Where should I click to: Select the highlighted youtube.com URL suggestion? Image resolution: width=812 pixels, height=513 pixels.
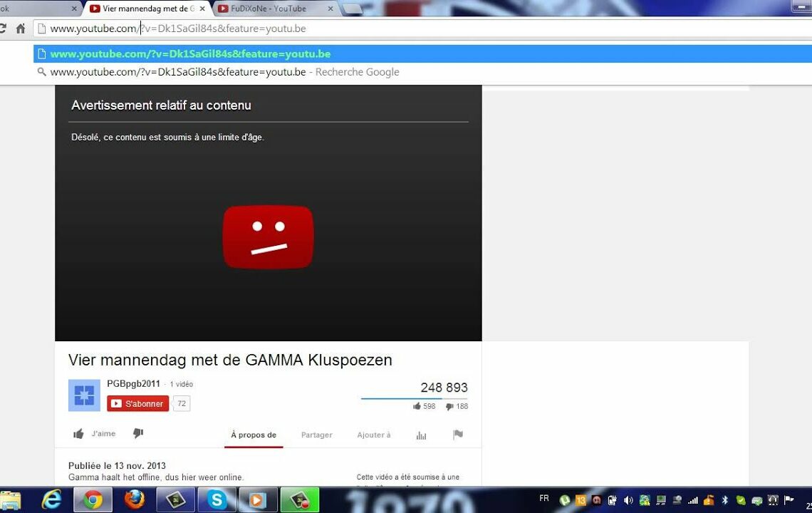coord(190,54)
